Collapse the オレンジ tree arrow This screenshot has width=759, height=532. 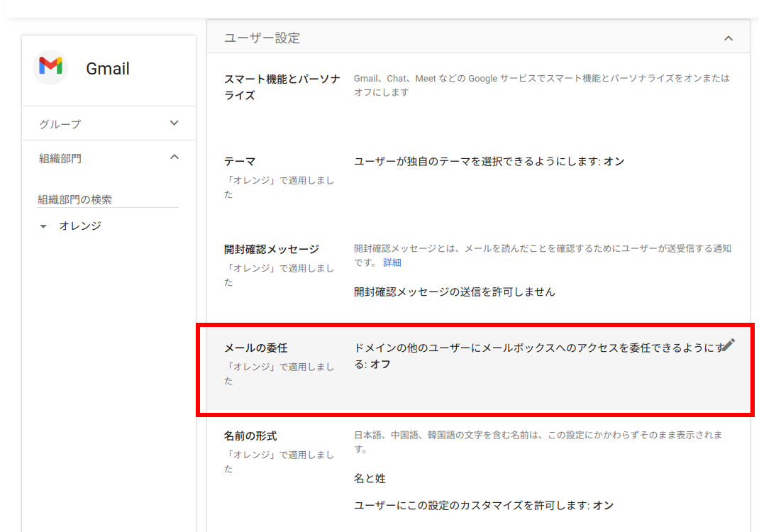[x=43, y=226]
